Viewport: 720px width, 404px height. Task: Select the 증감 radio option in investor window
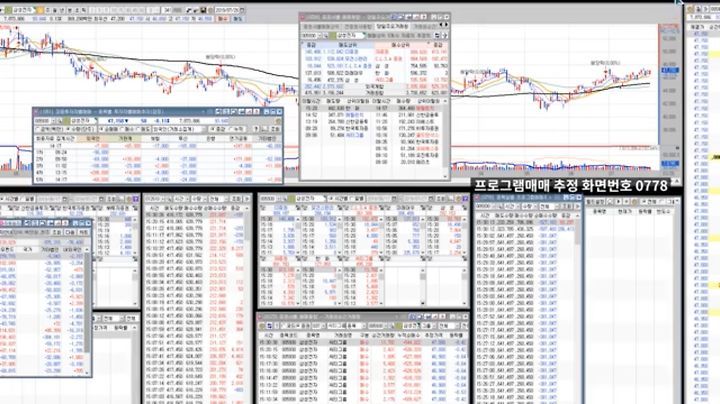tap(218, 129)
